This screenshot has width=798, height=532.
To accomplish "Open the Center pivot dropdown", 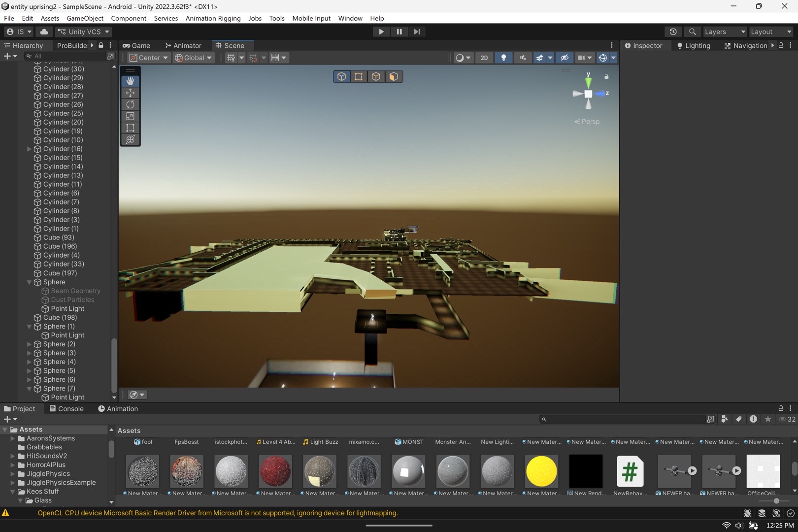I will click(x=148, y=58).
